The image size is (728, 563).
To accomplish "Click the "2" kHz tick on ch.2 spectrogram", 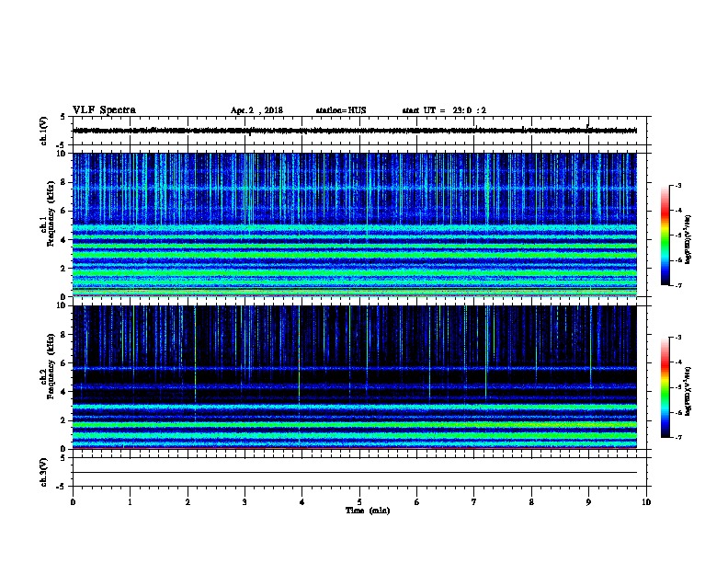I will point(63,420).
